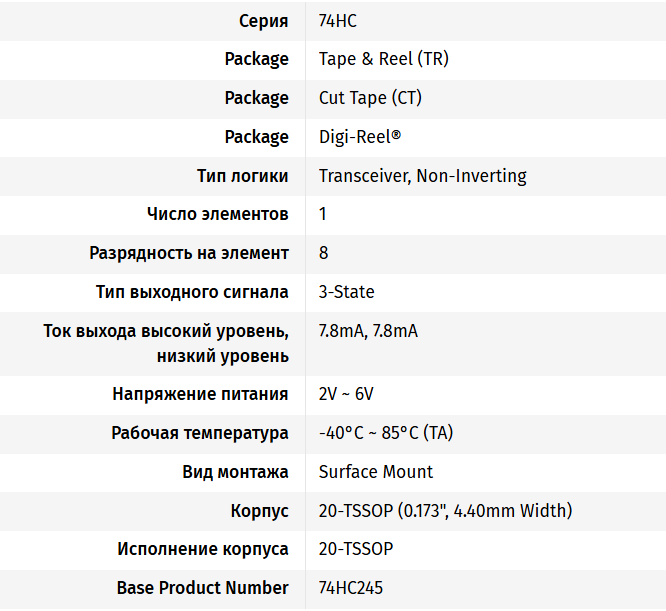Click the Cut Tape (CT) value
Image resolution: width=666 pixels, height=611 pixels.
(x=370, y=98)
